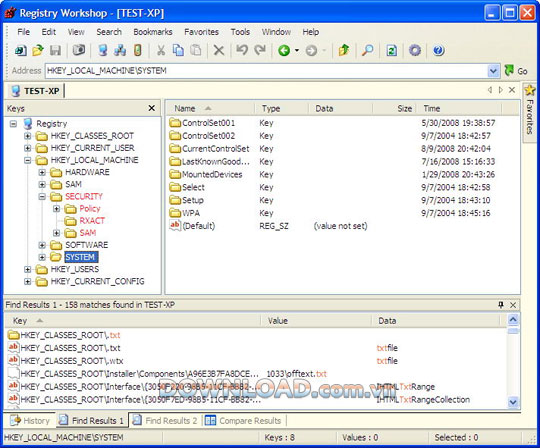Sort by the Name column header
The image size is (540, 448).
(210, 108)
